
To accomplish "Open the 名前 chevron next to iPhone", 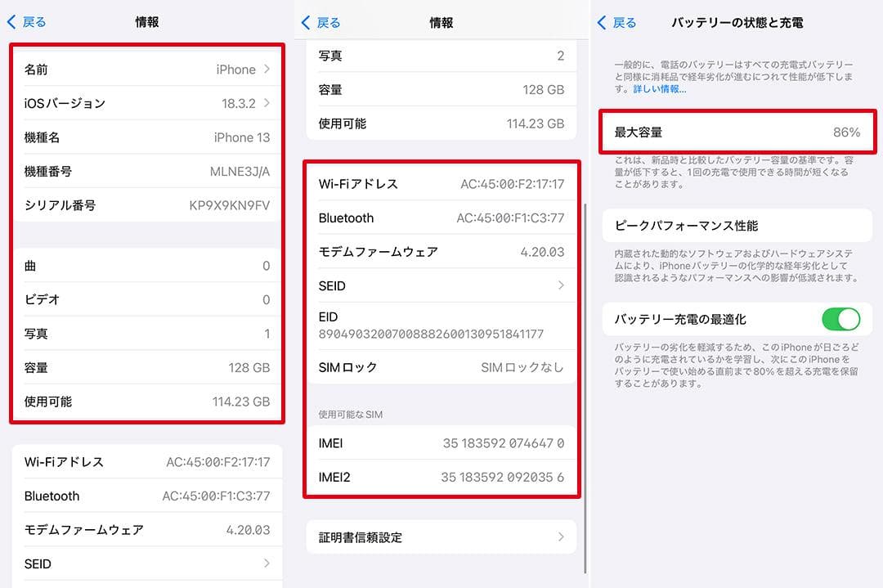I will (267, 70).
